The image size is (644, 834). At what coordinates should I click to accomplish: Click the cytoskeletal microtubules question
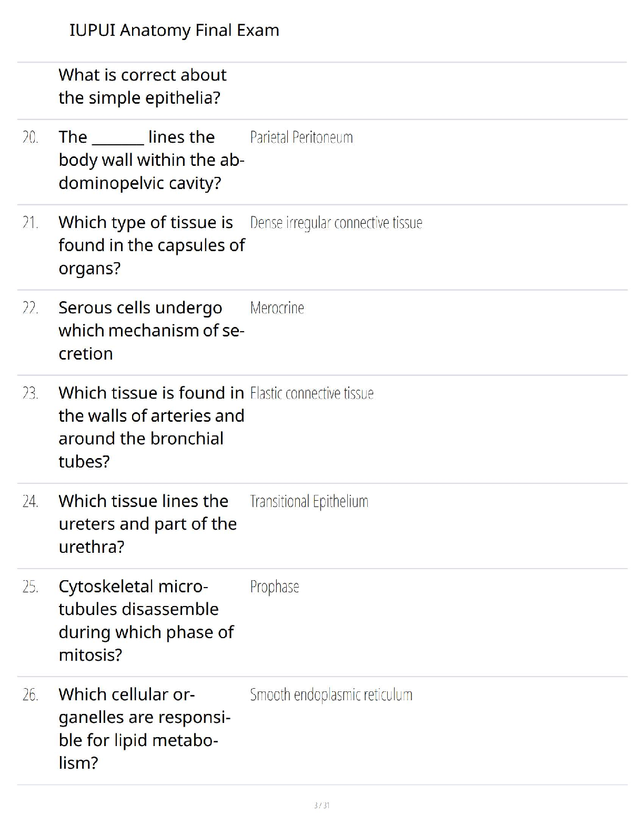pyautogui.click(x=146, y=620)
